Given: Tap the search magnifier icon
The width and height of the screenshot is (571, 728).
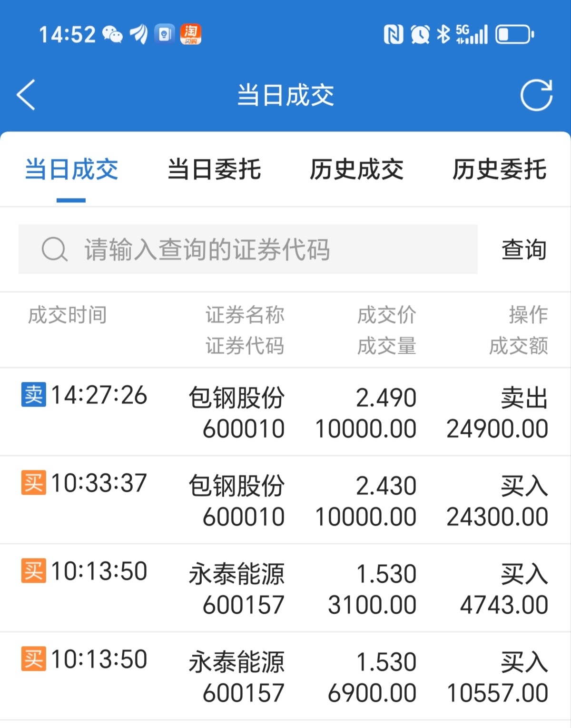Looking at the screenshot, I should tap(55, 249).
